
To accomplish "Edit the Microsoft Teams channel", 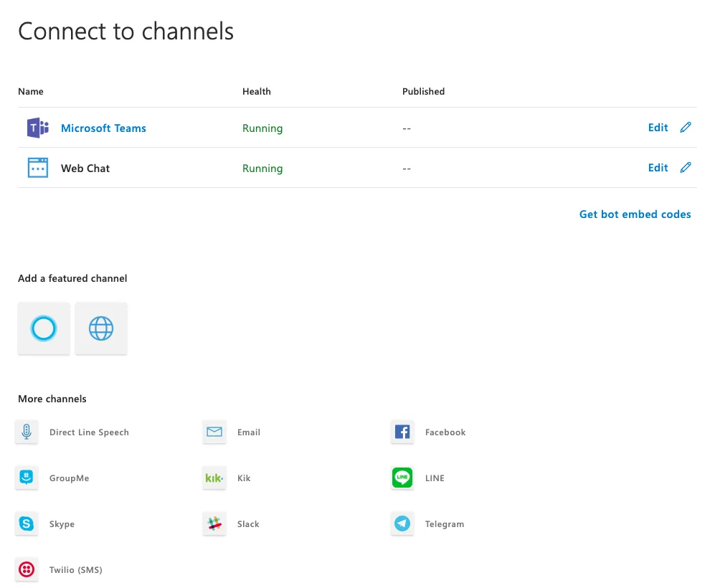I will coord(658,128).
